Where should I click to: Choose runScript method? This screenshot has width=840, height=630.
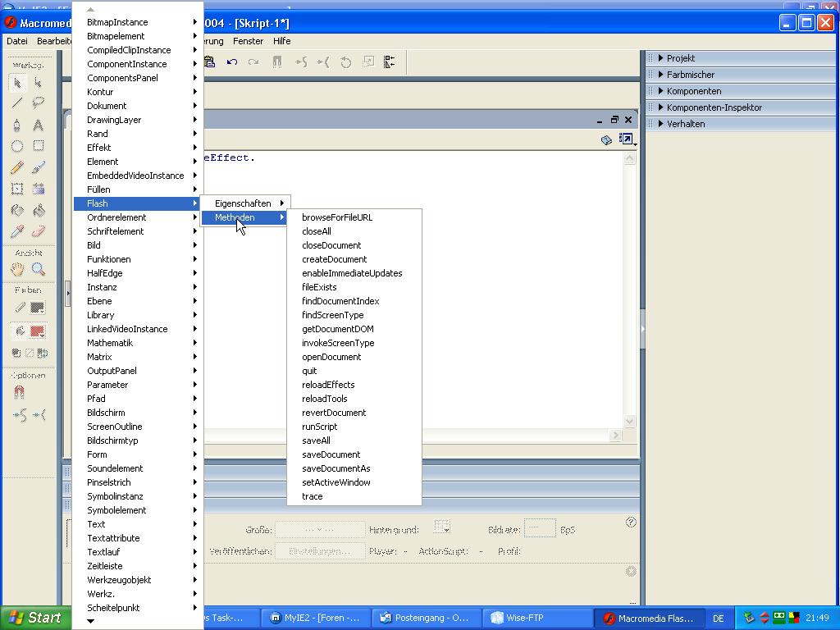[354, 427]
